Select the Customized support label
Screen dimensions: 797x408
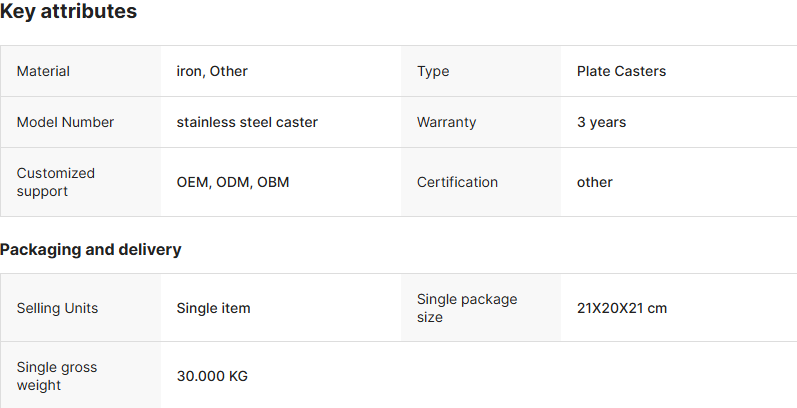[x=55, y=182]
